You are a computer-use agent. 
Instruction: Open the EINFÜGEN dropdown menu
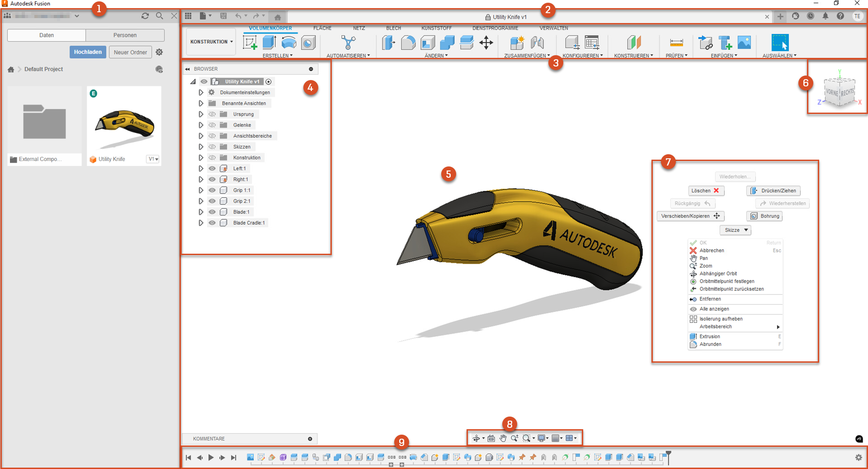[x=724, y=56]
